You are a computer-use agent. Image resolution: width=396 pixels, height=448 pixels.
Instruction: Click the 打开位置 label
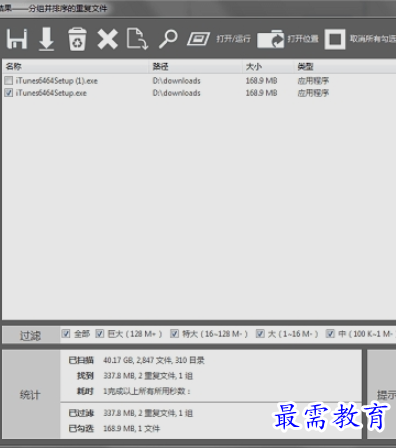tap(303, 39)
